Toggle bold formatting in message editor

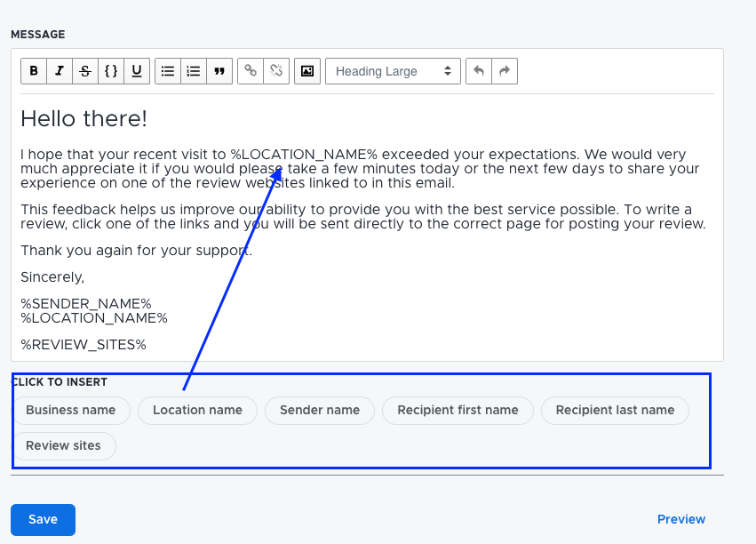point(34,71)
